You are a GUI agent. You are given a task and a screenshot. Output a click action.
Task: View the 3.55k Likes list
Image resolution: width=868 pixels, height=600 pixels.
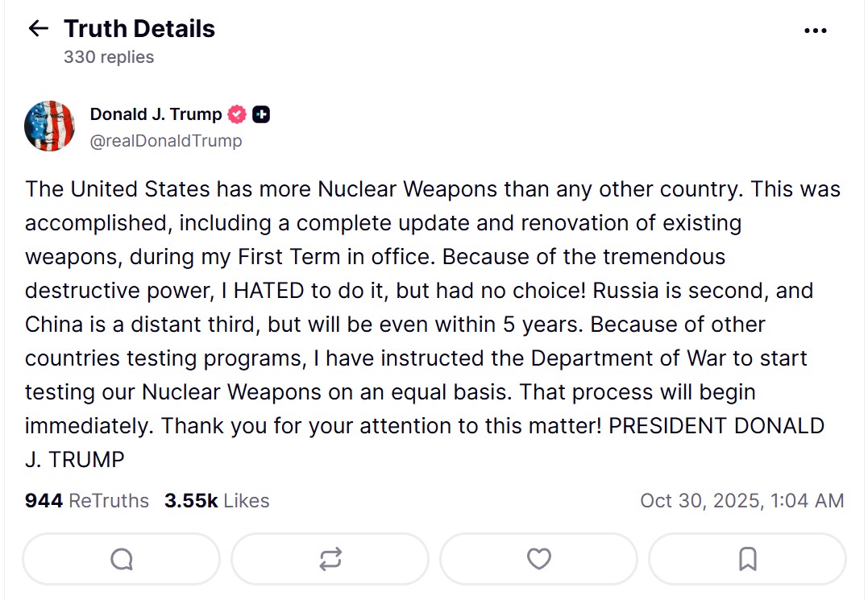click(x=217, y=501)
